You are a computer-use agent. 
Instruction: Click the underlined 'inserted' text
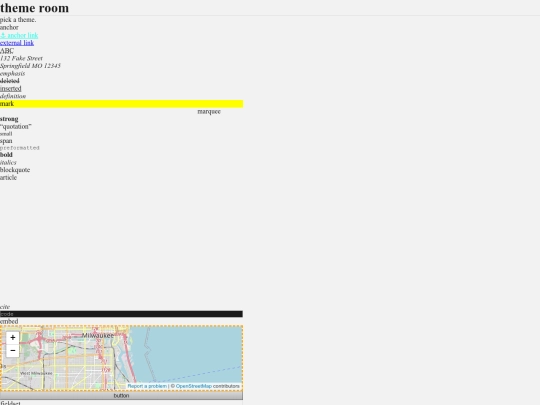(11, 88)
